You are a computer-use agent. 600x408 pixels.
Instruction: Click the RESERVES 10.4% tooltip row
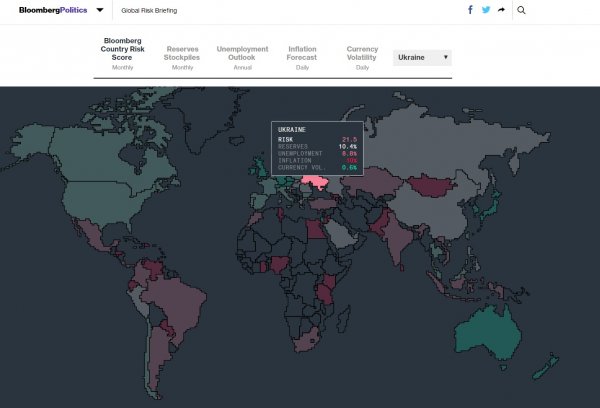(317, 147)
